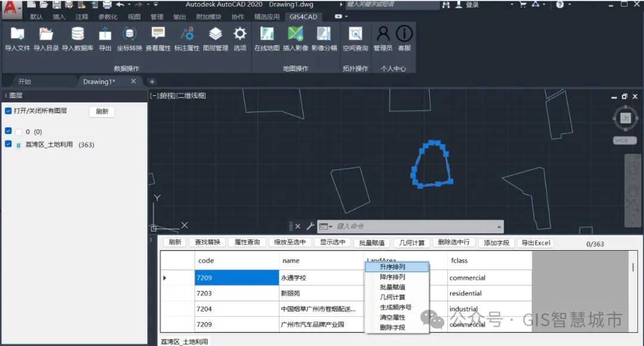Viewport: 644px width, 346px height.
Task: Open the 影像分幅 image tiling tool
Action: tap(324, 39)
